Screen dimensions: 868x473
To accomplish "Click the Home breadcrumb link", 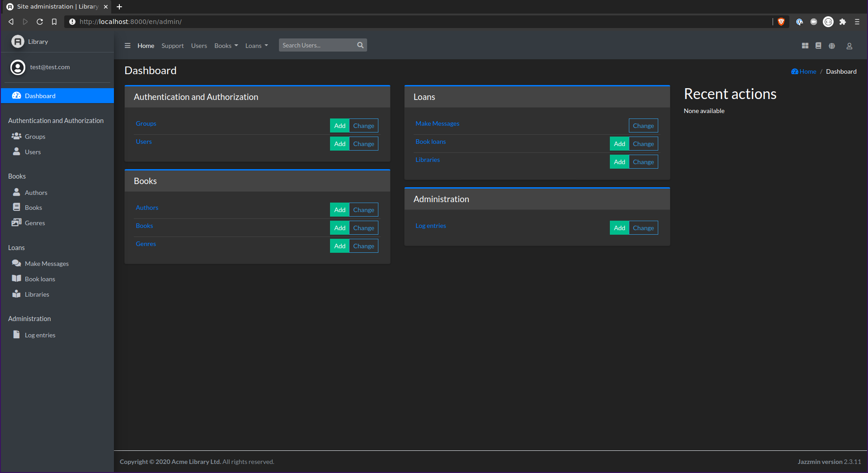I will pos(804,71).
